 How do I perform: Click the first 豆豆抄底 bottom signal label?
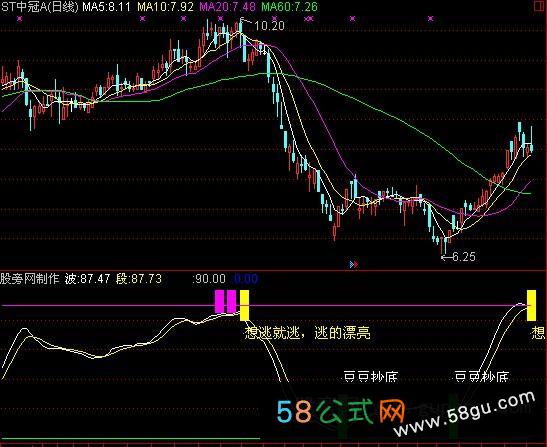pos(370,377)
